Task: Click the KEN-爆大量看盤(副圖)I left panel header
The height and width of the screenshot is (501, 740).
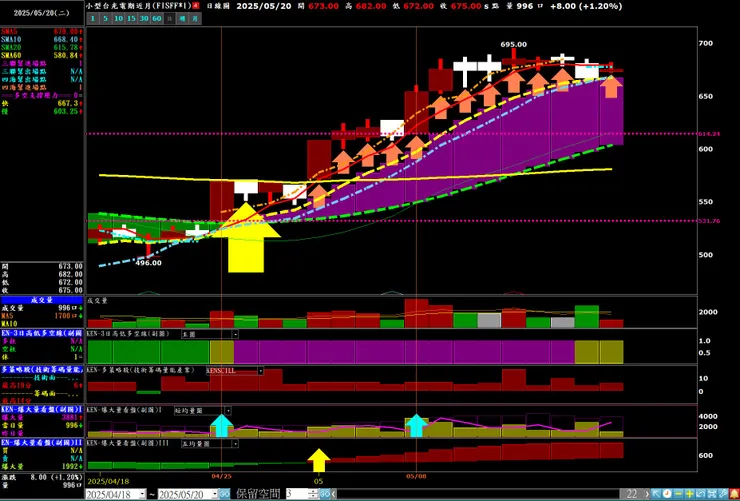Action: click(x=42, y=409)
